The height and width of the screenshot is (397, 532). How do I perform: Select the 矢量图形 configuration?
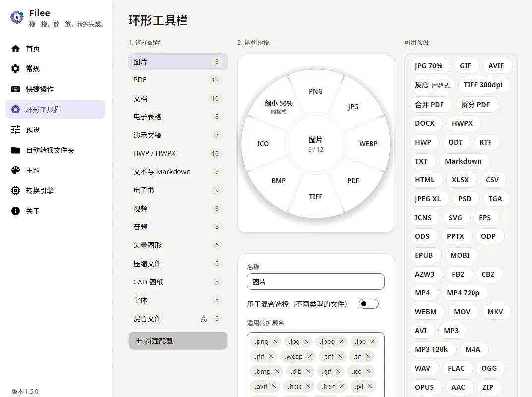[x=178, y=245]
